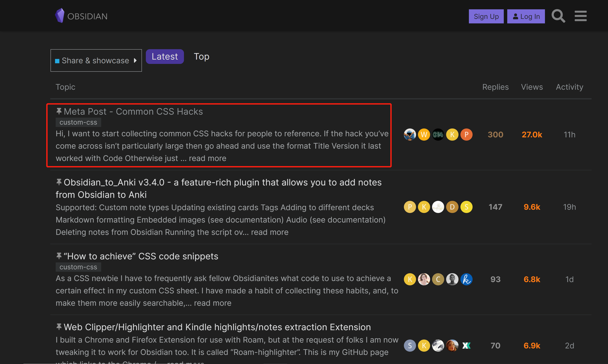This screenshot has height=364, width=608.
Task: Open W avatar in Meta Post row
Action: coord(424,134)
